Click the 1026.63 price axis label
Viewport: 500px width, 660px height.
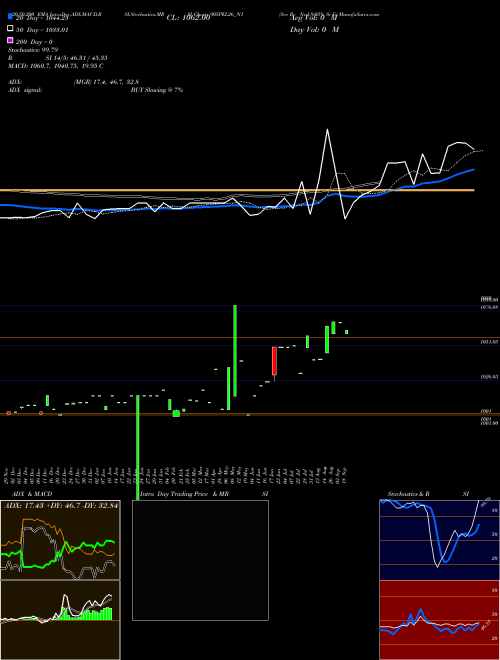click(x=489, y=377)
